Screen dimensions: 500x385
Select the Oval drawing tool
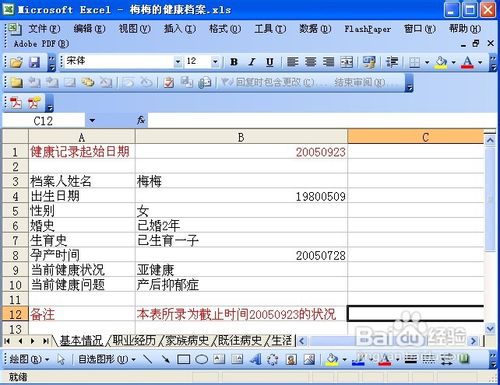tap(201, 359)
